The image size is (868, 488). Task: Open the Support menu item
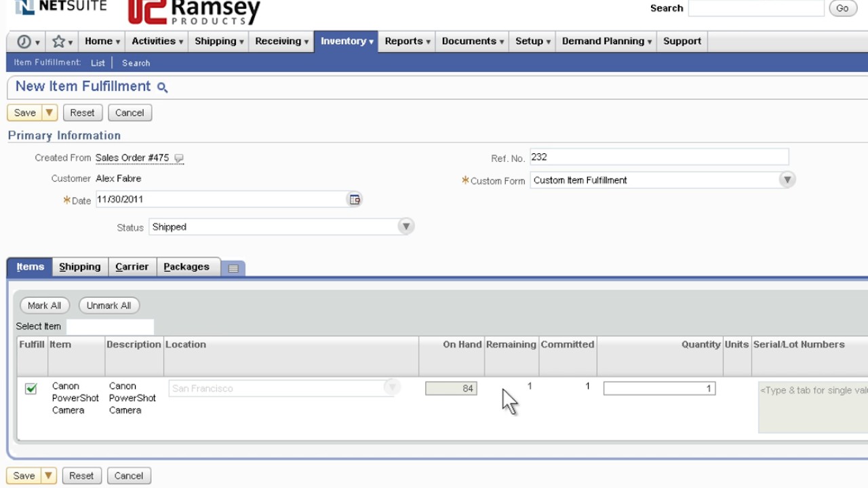682,41
